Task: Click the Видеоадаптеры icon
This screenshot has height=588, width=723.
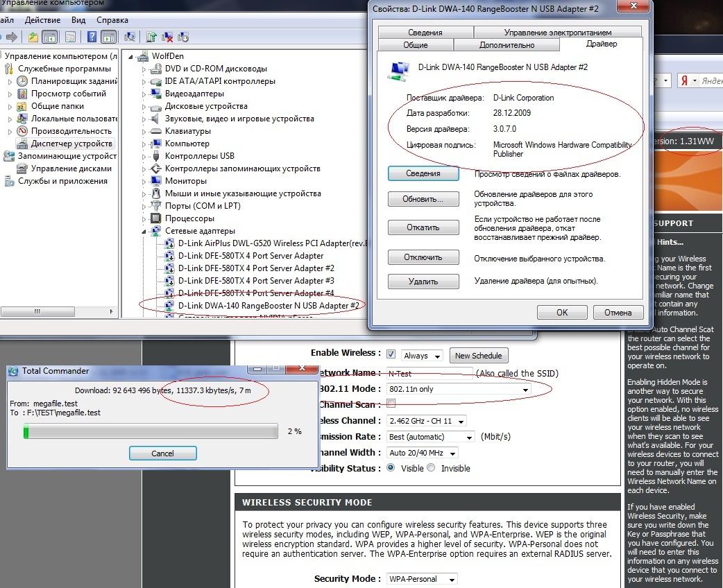Action: 156,94
